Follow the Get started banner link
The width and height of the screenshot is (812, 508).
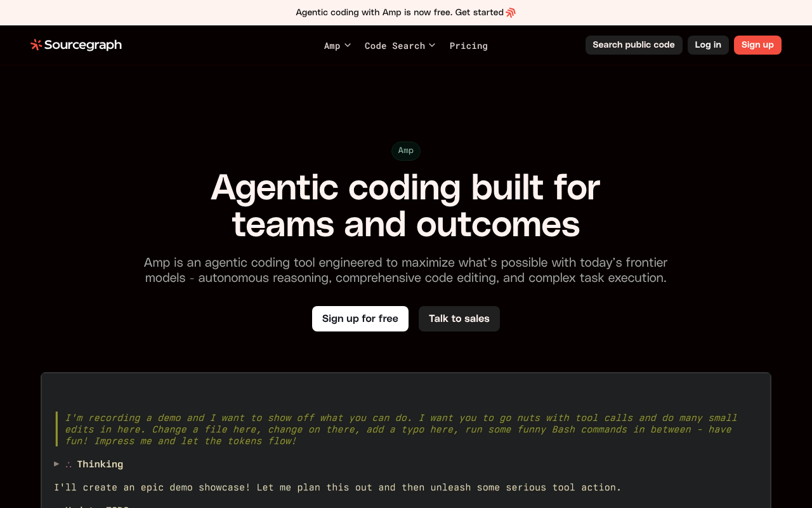coord(479,13)
